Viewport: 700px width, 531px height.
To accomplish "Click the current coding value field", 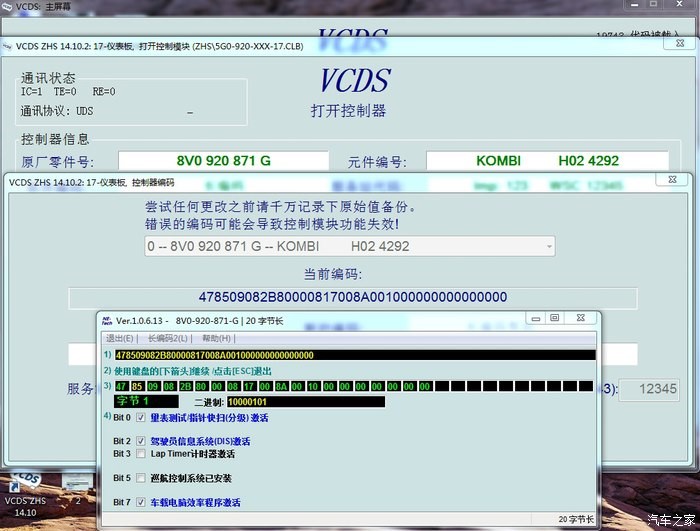I will [353, 297].
